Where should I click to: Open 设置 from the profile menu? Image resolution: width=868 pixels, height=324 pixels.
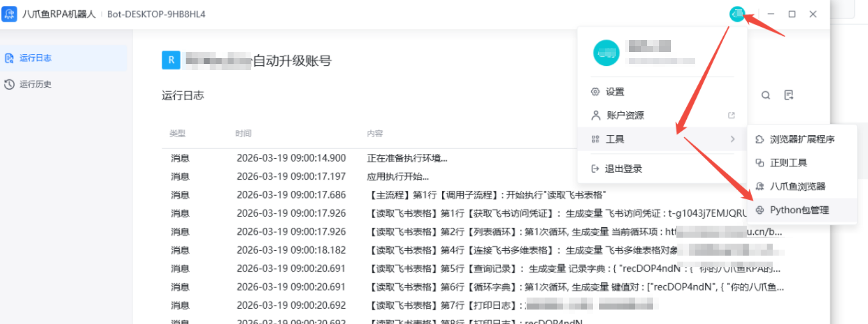662,92
